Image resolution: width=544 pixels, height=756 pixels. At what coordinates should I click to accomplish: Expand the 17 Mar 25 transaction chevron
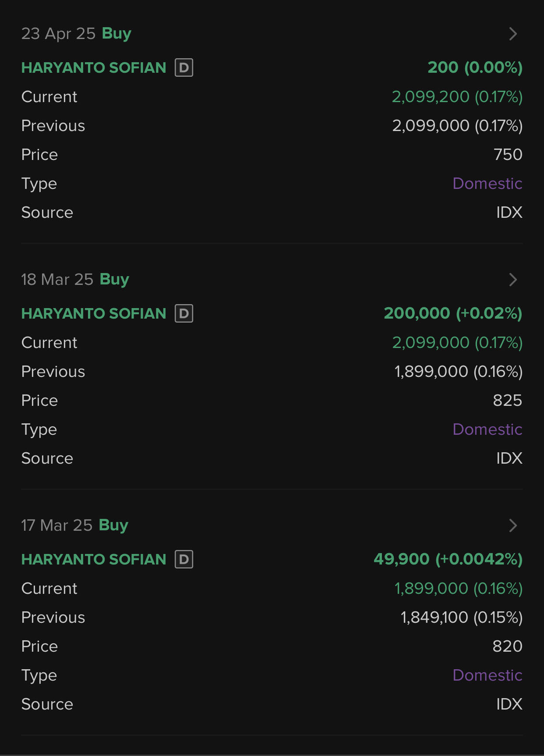(513, 525)
